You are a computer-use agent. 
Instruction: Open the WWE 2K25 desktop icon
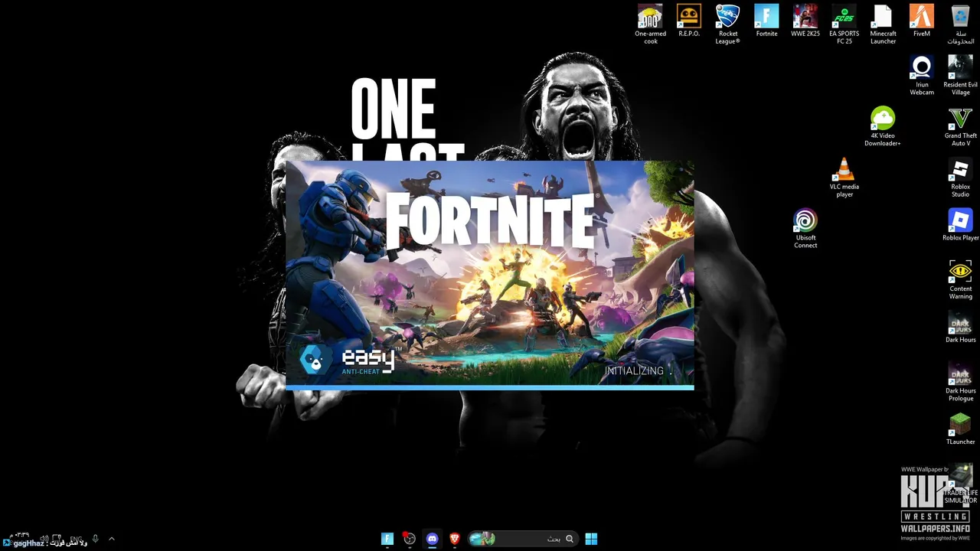(805, 21)
